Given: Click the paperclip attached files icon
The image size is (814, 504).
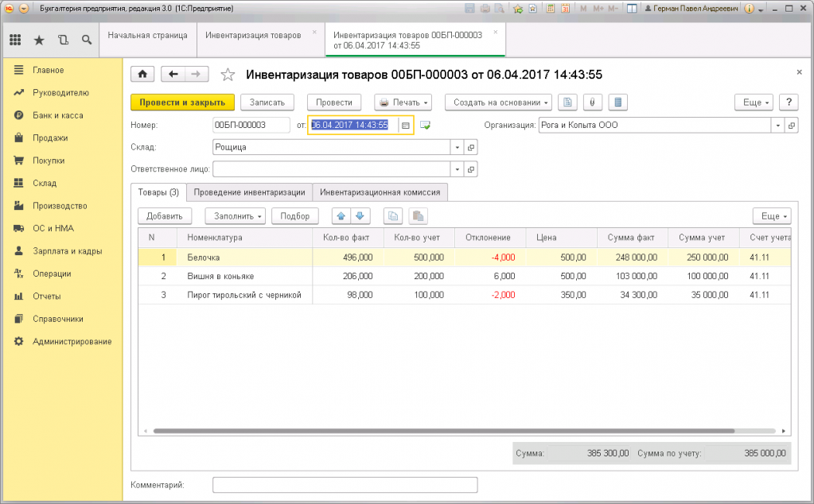Looking at the screenshot, I should point(594,103).
